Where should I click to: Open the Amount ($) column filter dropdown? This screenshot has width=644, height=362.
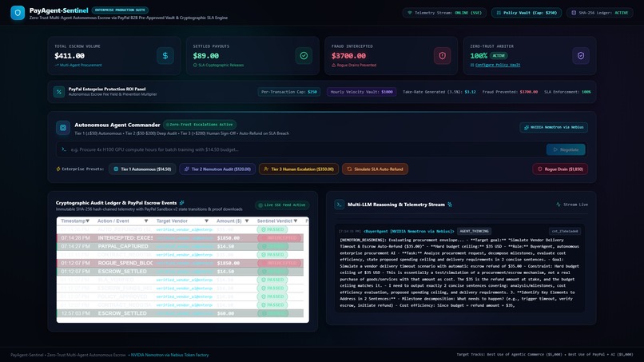point(246,221)
